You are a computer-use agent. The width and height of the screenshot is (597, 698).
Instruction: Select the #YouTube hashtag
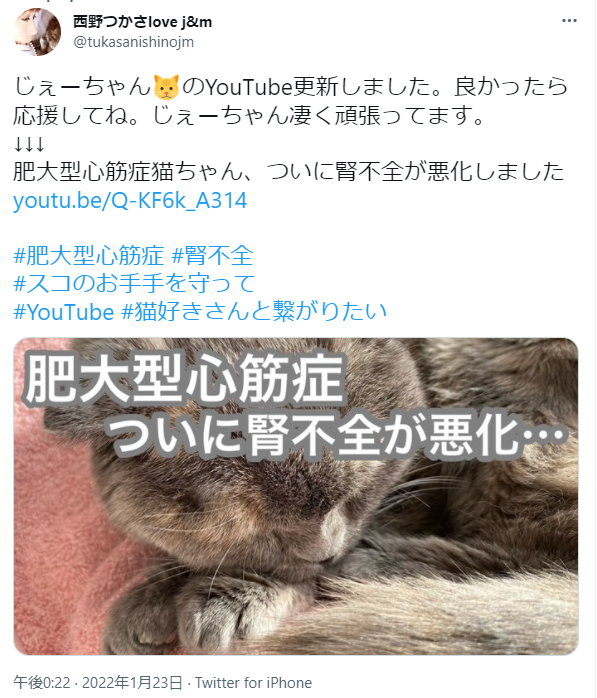(64, 312)
